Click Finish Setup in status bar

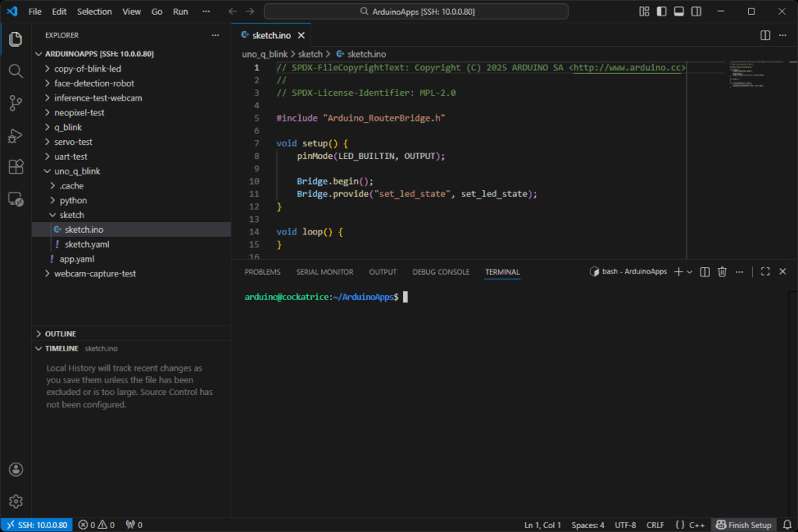[x=743, y=525]
